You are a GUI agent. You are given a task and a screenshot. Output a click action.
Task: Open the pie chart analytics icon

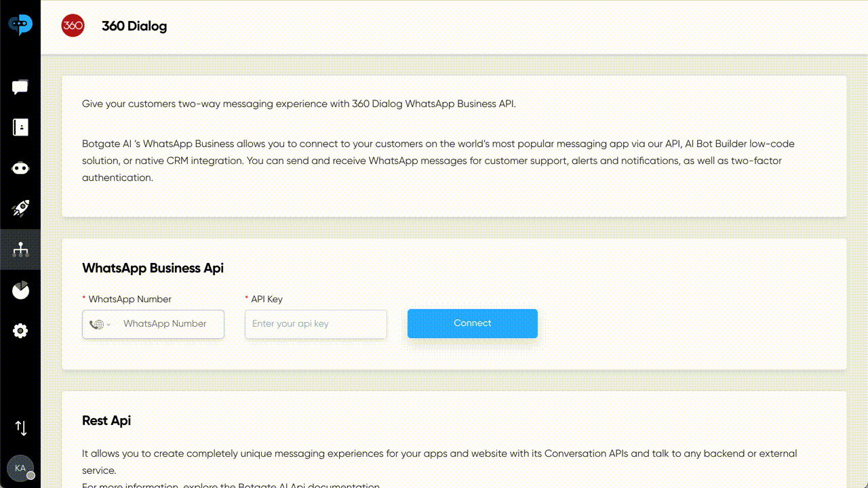(x=20, y=290)
